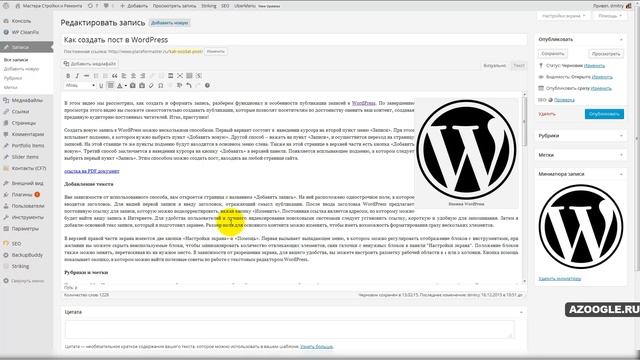Edit visibility via Изменить link
The image size is (640, 360).
[x=602, y=77]
